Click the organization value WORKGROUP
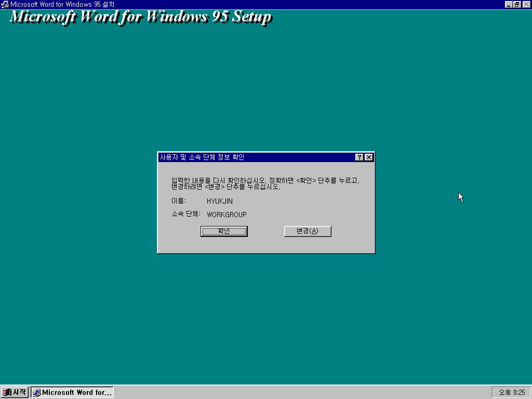 (x=227, y=215)
